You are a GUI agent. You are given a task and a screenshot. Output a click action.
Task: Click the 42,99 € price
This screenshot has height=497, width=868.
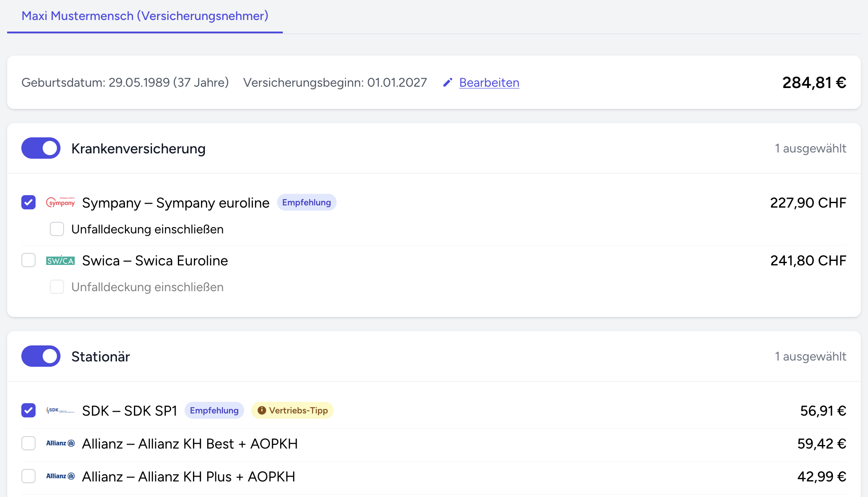(x=822, y=477)
